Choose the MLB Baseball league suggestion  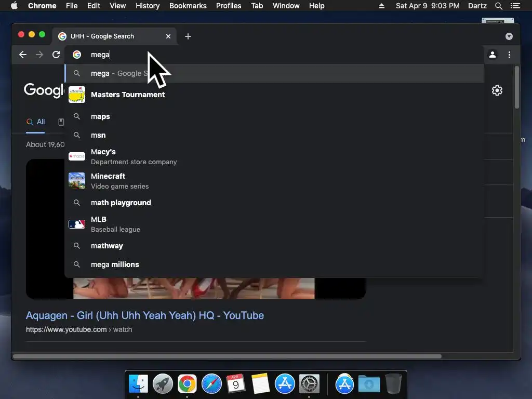[274, 224]
